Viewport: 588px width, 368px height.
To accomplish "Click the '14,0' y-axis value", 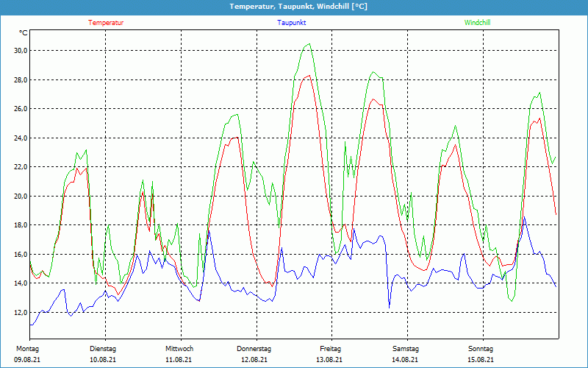I will tap(21, 283).
